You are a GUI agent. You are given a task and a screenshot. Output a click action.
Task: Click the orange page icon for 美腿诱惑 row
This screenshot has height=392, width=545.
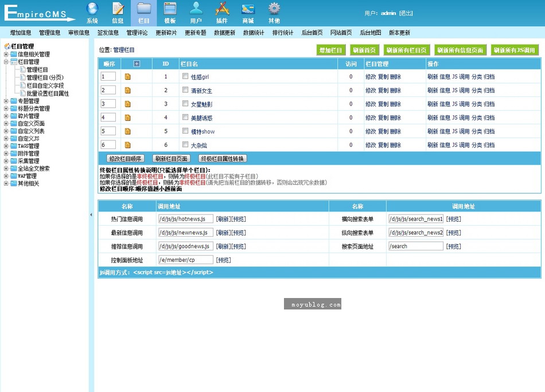127,117
